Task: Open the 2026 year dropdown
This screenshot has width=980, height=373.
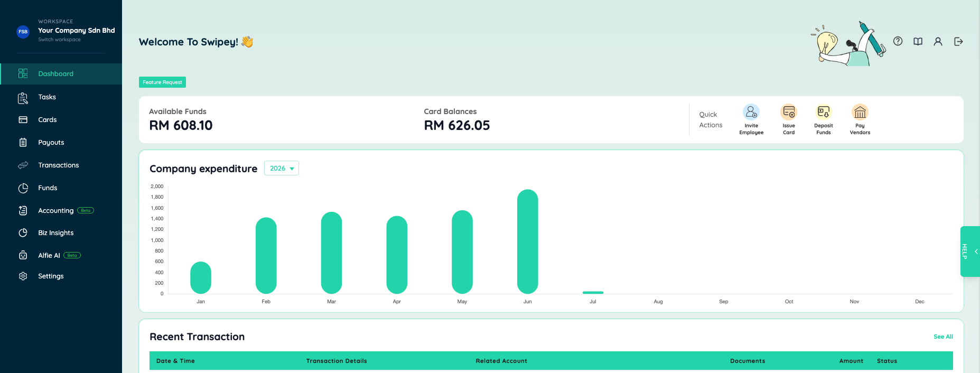Action: point(282,168)
